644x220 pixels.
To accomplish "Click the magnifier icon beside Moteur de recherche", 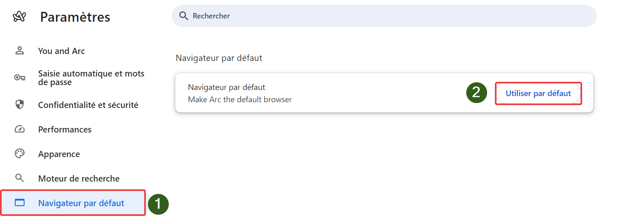I will coord(20,178).
